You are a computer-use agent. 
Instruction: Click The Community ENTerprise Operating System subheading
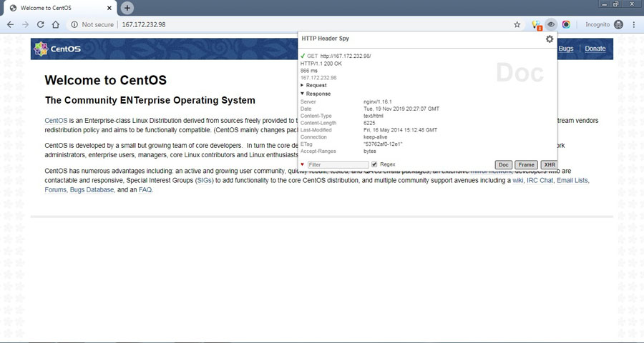(x=150, y=100)
